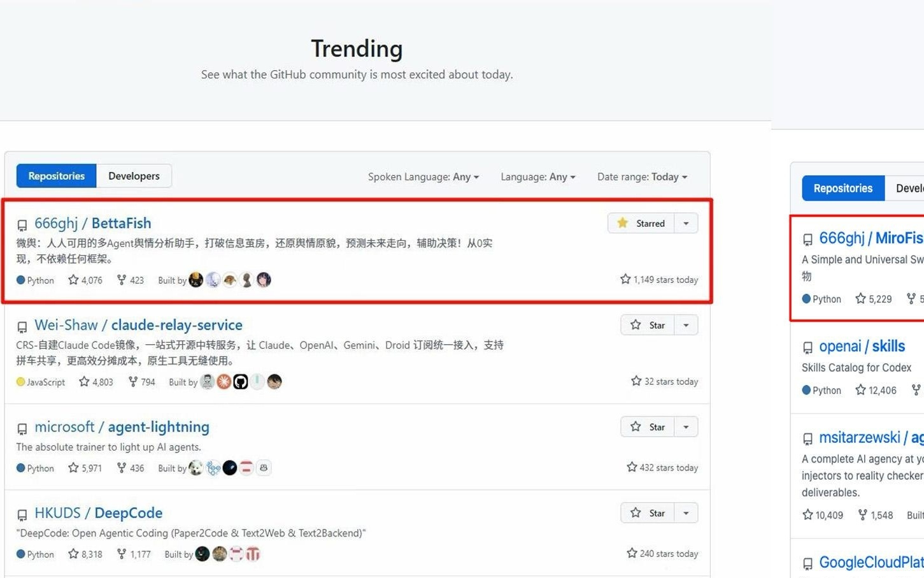Click the star count 5,971 for agent-lightning

point(85,468)
